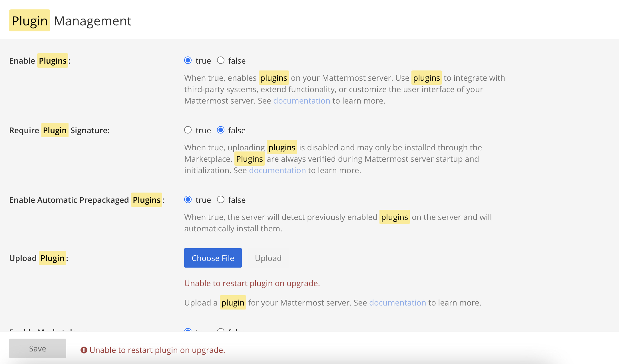
Task: Open documentation link under Upload Plugin
Action: click(397, 303)
